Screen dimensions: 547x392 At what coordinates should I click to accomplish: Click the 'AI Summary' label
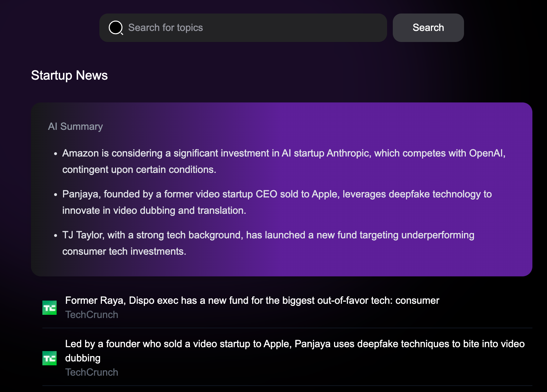tap(75, 127)
